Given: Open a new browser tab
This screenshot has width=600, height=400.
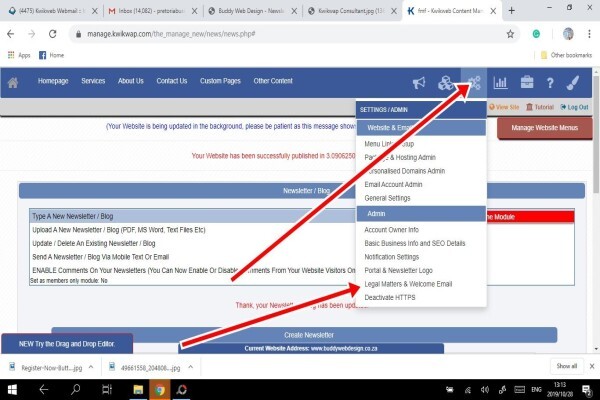Looking at the screenshot, I should [512, 11].
